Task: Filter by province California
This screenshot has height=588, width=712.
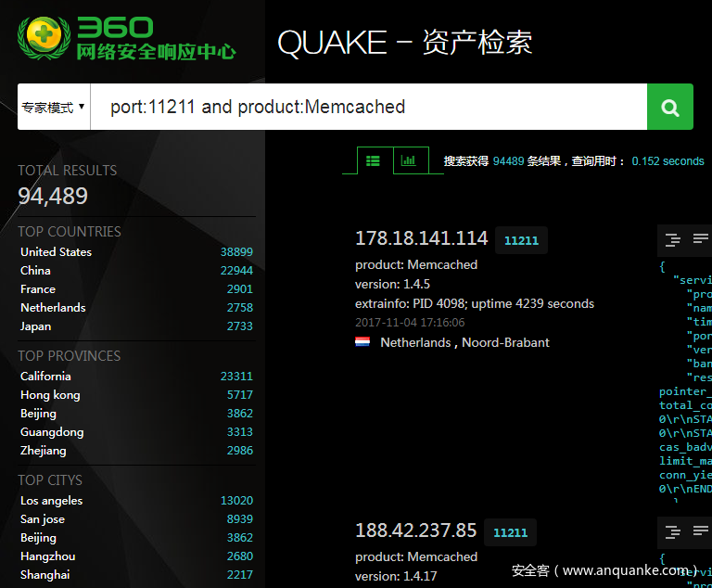Action: coord(45,377)
